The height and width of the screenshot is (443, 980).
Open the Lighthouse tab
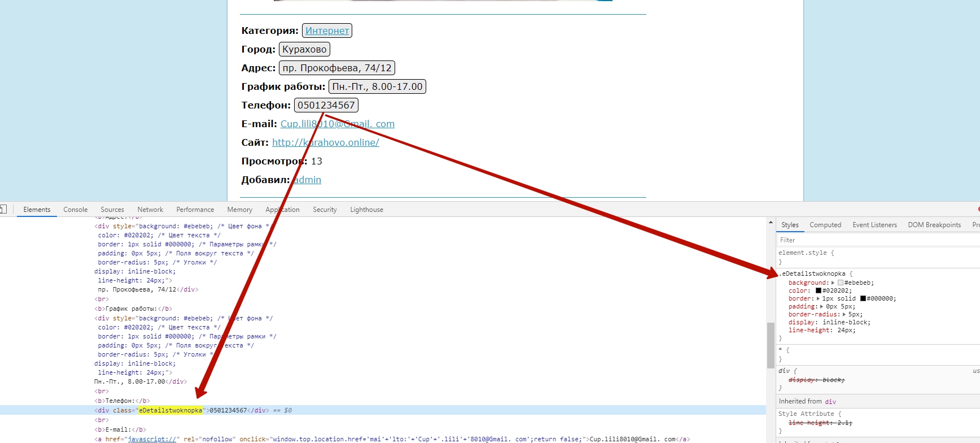point(366,210)
